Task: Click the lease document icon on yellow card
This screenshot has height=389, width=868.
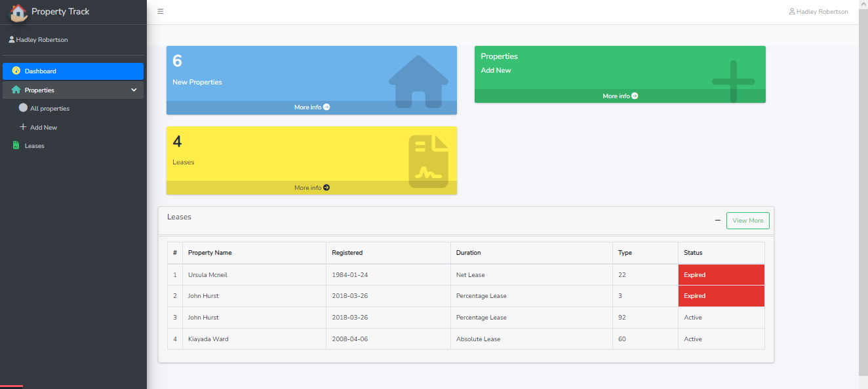Action: click(x=428, y=159)
